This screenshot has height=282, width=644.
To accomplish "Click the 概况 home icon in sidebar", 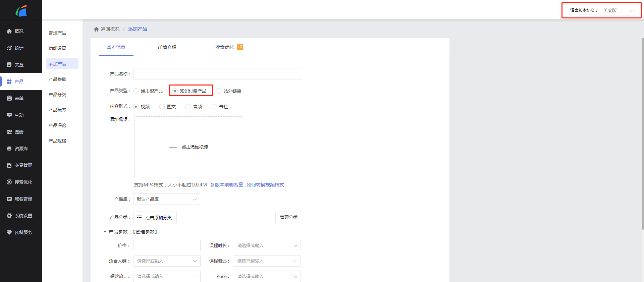I will click(x=9, y=31).
